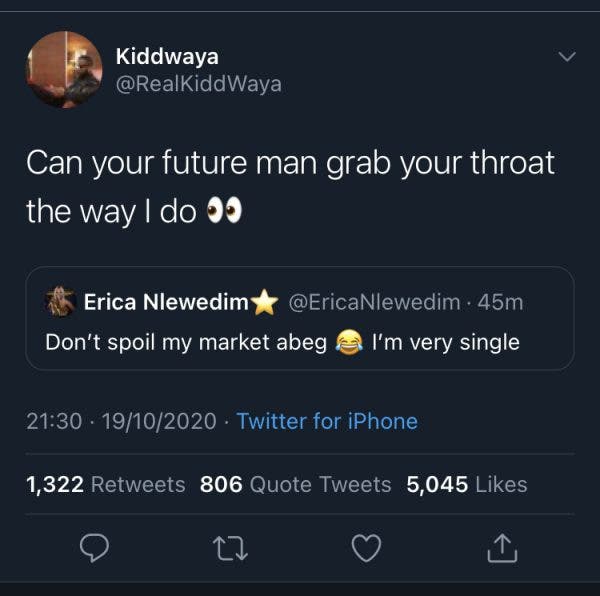Open Kiddwaya's profile picture
This screenshot has height=596, width=600.
click(x=64, y=69)
